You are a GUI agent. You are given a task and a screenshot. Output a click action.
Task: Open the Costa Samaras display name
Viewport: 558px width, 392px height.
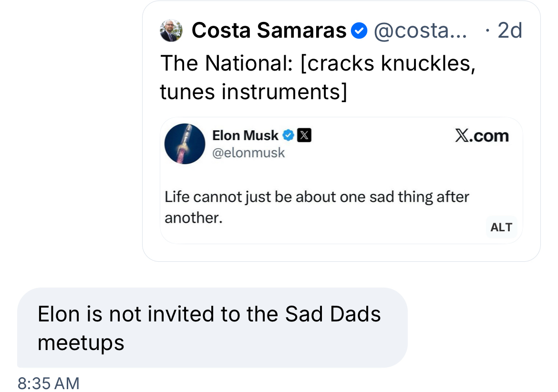[x=269, y=31]
